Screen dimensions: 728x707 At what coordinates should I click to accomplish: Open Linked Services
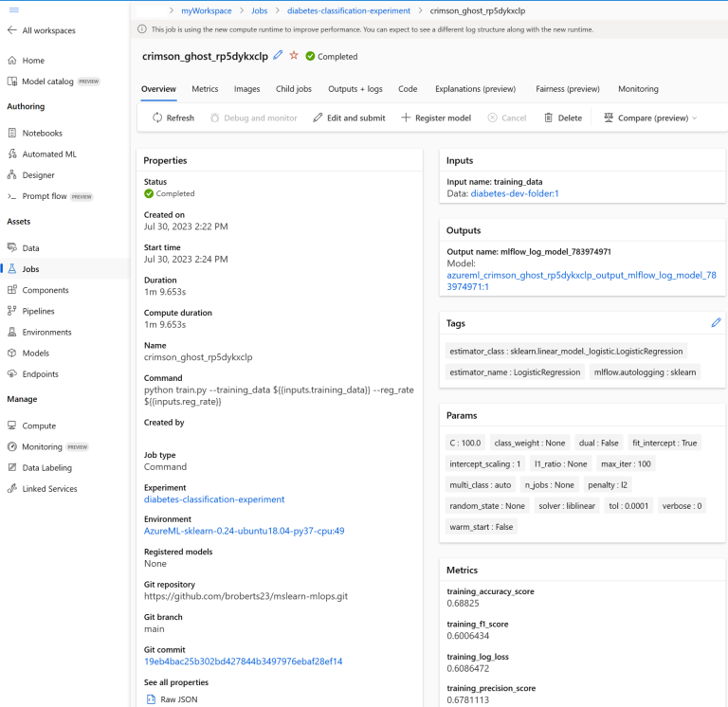click(43, 489)
